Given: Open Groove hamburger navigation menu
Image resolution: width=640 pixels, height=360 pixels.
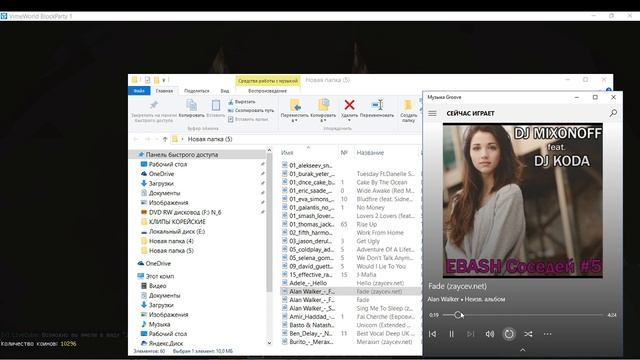Looking at the screenshot, I should coord(432,113).
